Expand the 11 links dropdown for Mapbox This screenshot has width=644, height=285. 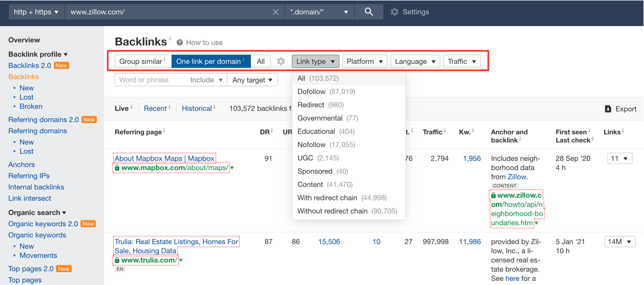click(x=619, y=159)
